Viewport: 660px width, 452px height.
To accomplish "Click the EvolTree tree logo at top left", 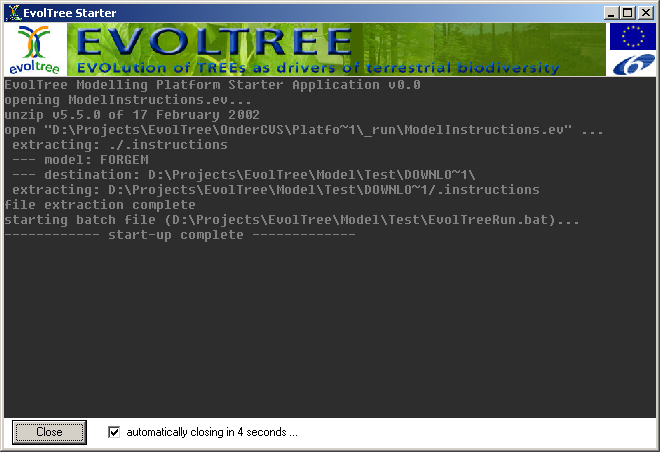I will (34, 49).
